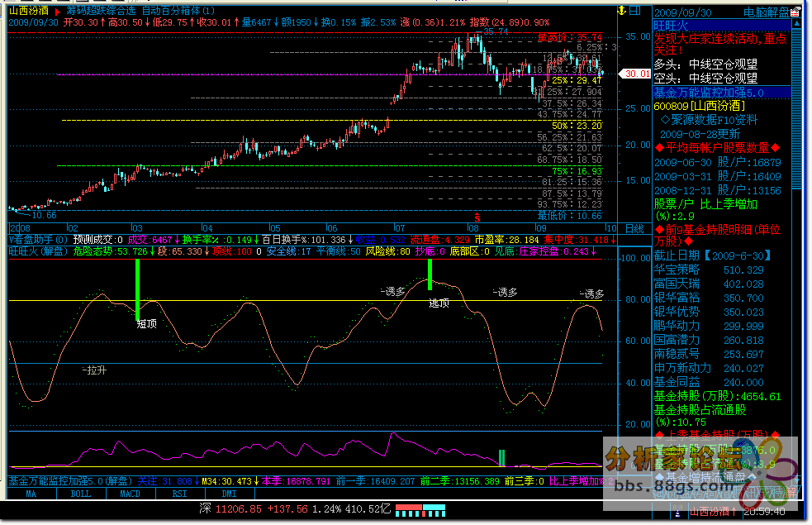
Task: Click the 山西汾酒 stock name in chart title
Action: coord(29,11)
